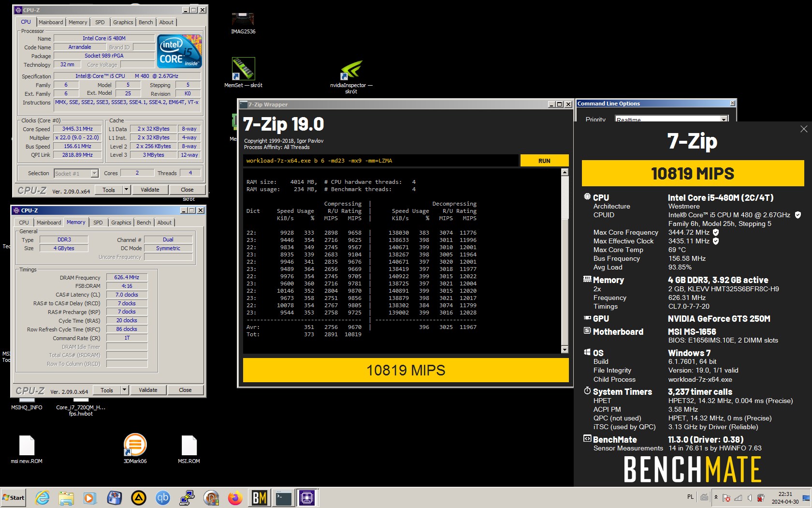Switch to Mainboard tab in top CPU-Z window
The image size is (812, 508).
pyautogui.click(x=51, y=22)
